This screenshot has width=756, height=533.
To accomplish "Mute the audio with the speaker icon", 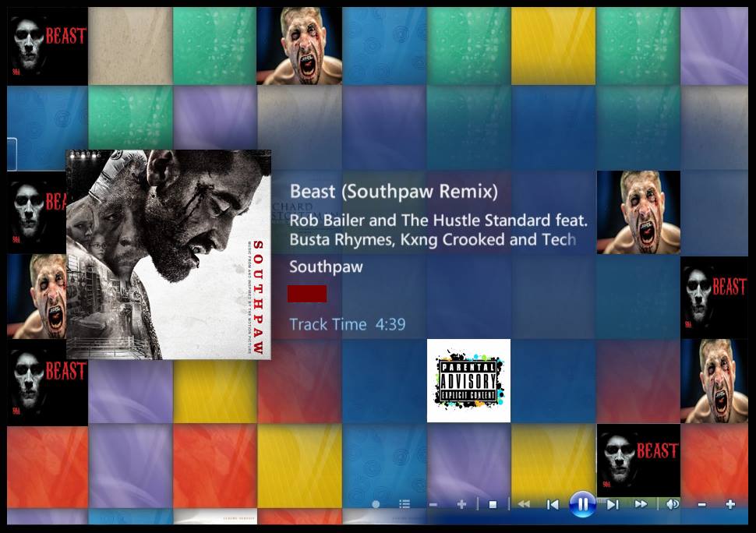I will point(673,504).
